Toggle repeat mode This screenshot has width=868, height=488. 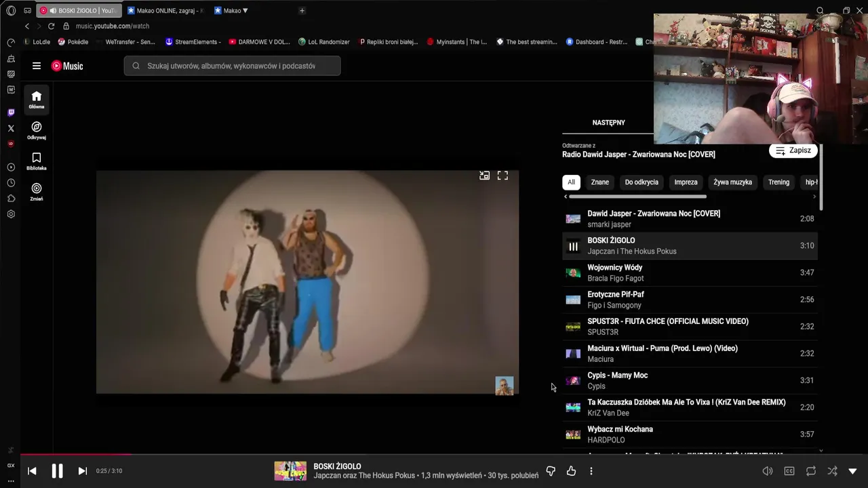coord(811,471)
